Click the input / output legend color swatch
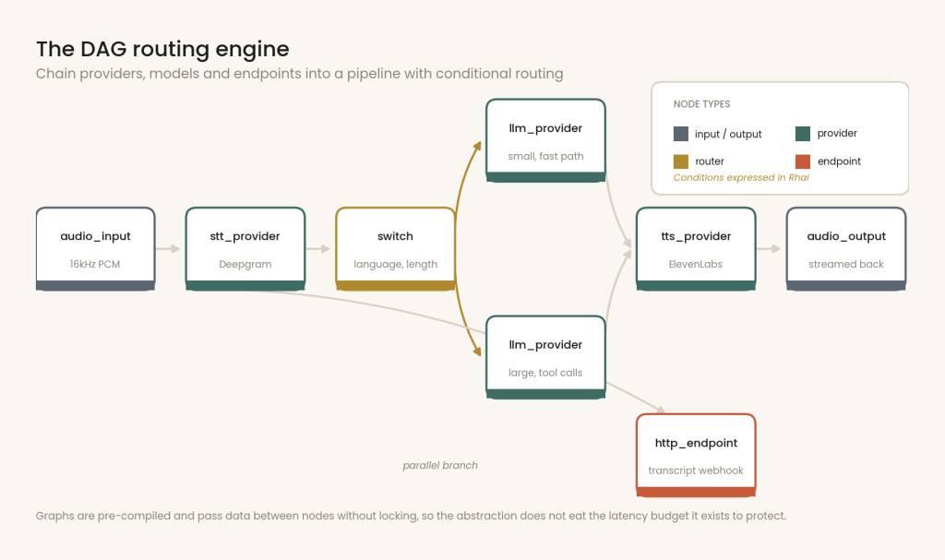Viewport: 945px width, 560px height. [680, 134]
